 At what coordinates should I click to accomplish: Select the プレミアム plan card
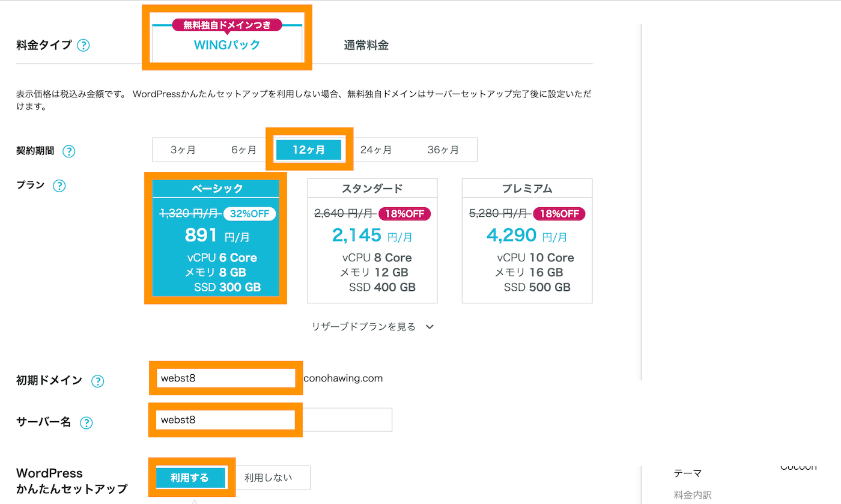tap(527, 241)
